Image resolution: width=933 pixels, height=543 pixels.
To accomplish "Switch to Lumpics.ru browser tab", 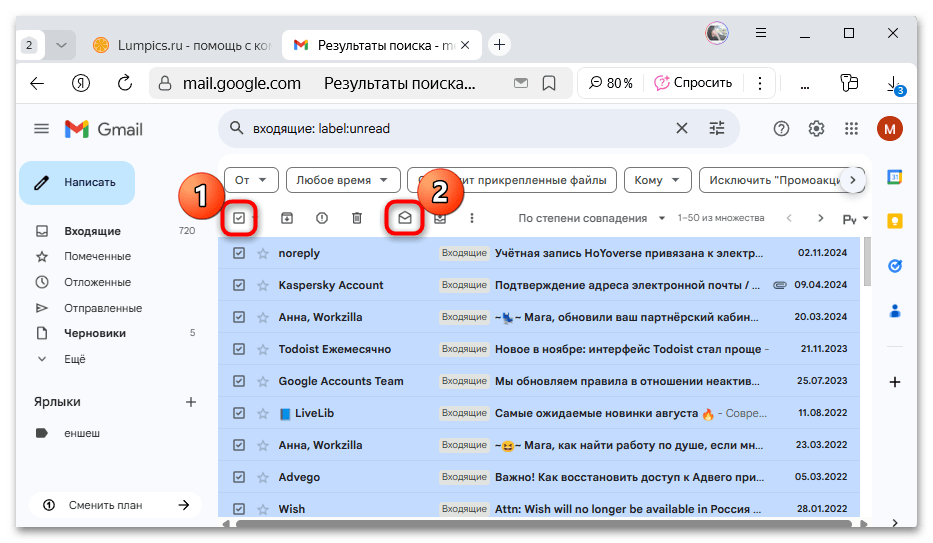I will (182, 45).
